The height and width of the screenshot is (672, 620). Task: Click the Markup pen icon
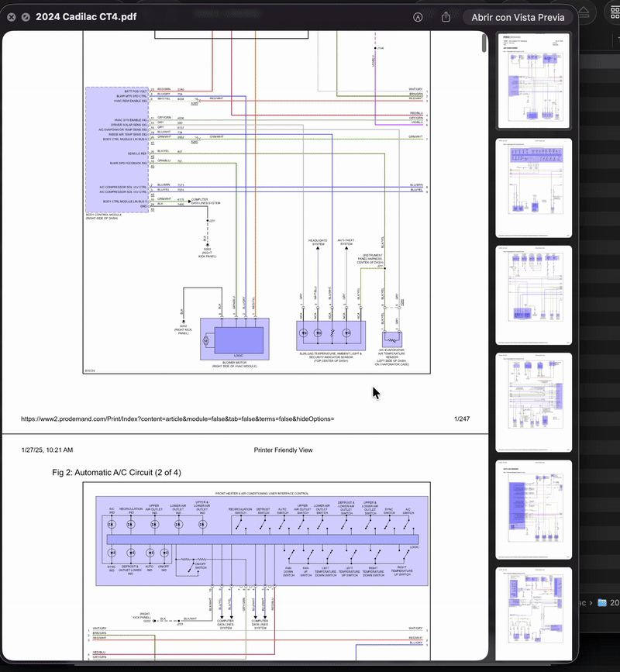coord(418,16)
